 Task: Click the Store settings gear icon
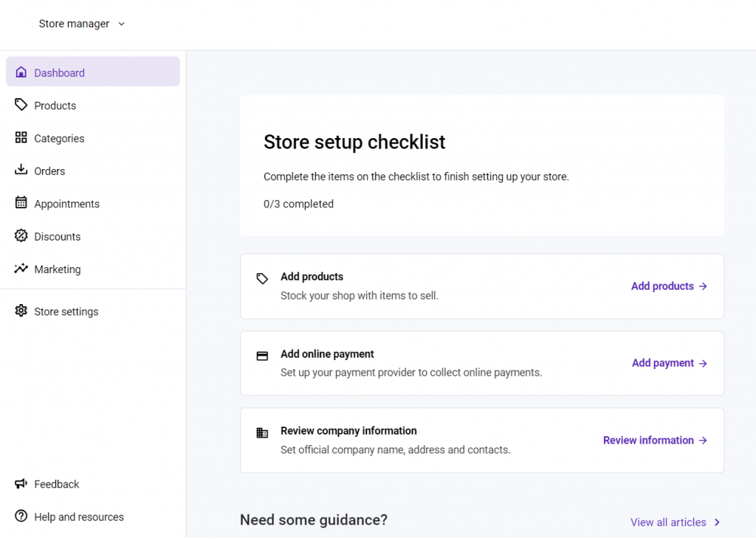pyautogui.click(x=21, y=311)
